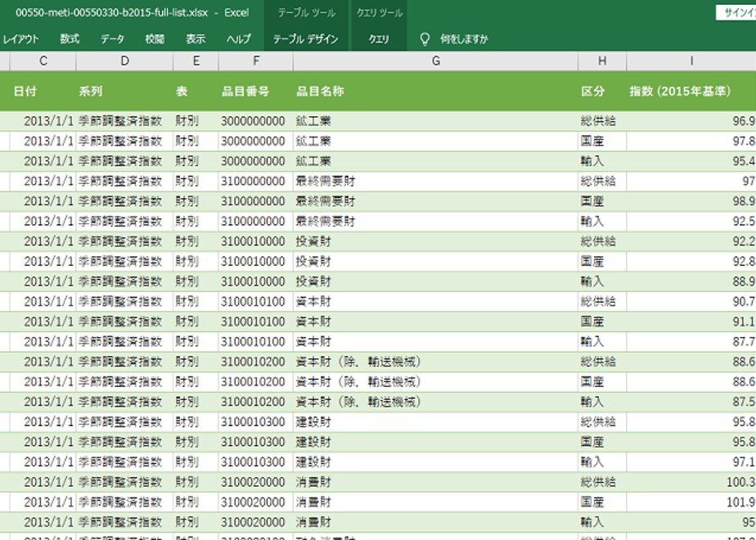The width and height of the screenshot is (756, 540).
Task: Select index value 100.3 cell
Action: 691,482
